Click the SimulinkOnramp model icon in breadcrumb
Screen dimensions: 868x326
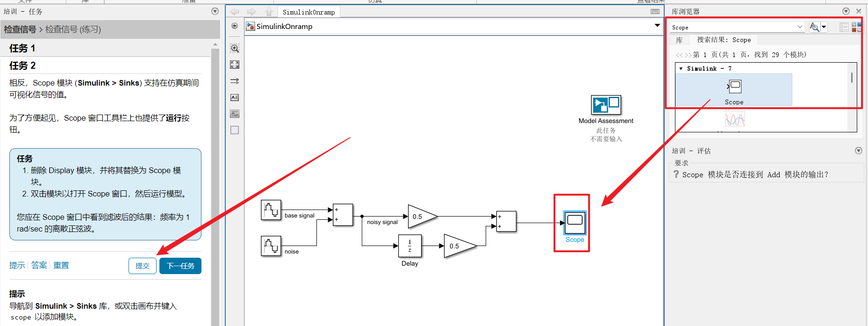click(251, 26)
